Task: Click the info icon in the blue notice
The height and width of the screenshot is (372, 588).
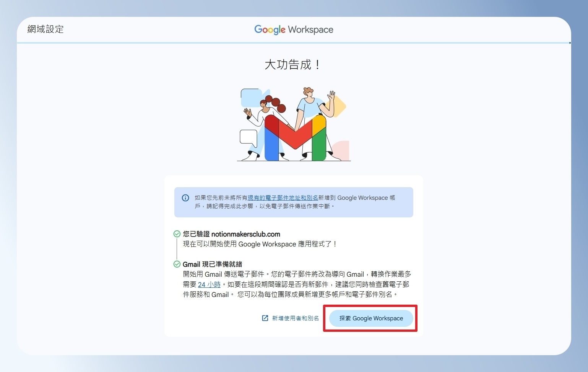Action: pos(185,198)
